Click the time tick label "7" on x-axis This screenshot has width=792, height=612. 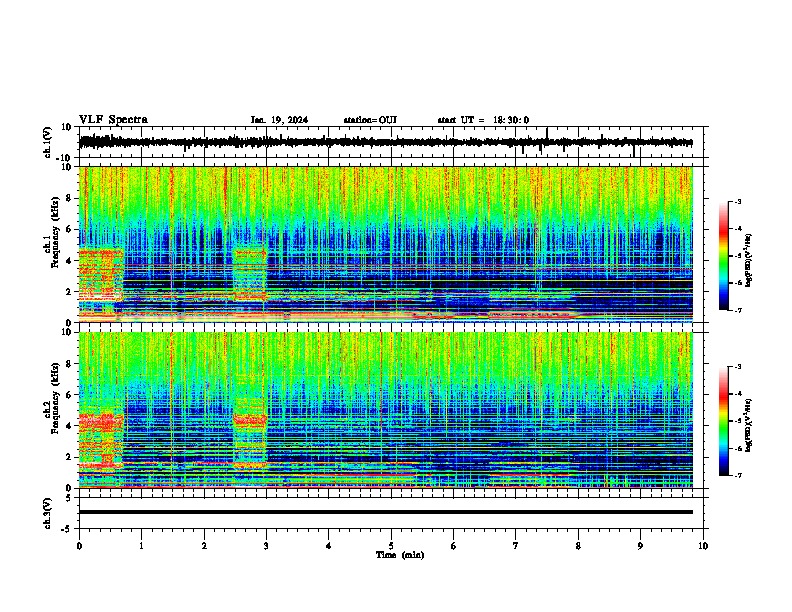516,546
